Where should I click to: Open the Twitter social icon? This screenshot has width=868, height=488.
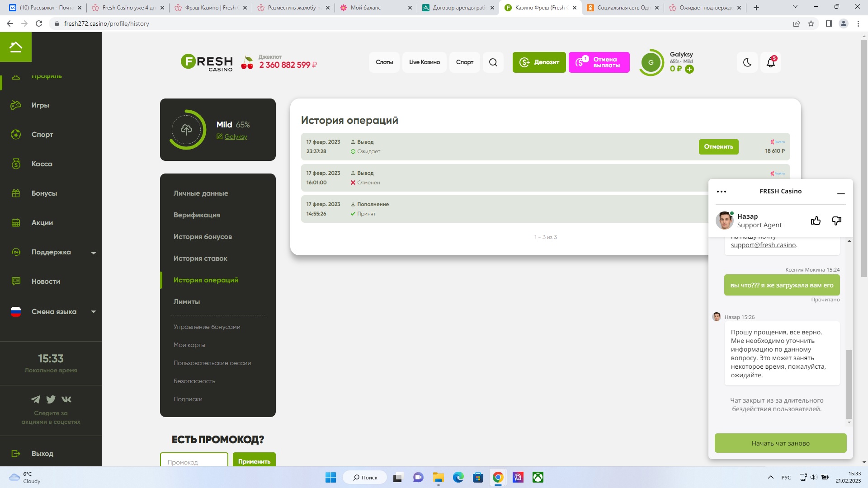pos(51,399)
